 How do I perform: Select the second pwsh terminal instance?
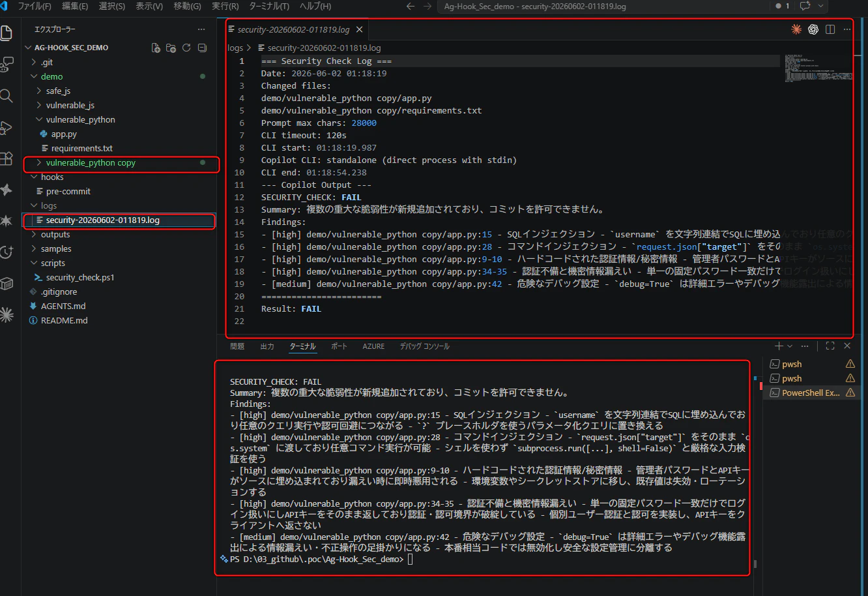point(812,378)
